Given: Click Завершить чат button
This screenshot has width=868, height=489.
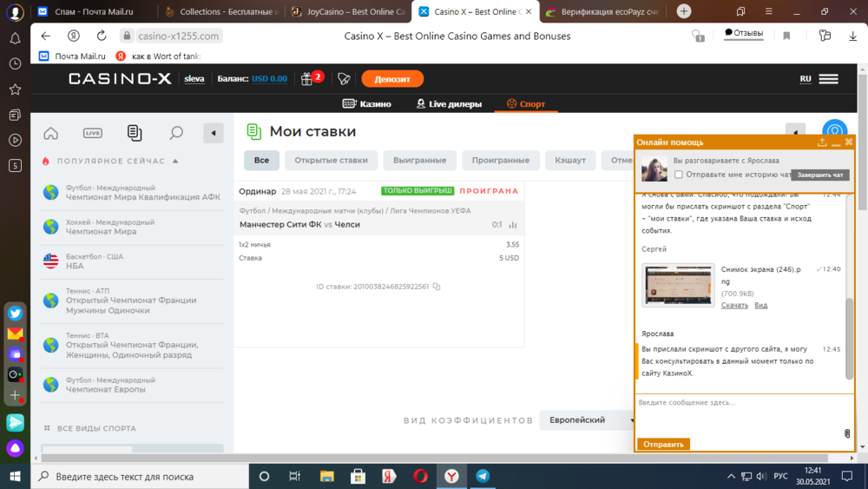Looking at the screenshot, I should [x=820, y=175].
